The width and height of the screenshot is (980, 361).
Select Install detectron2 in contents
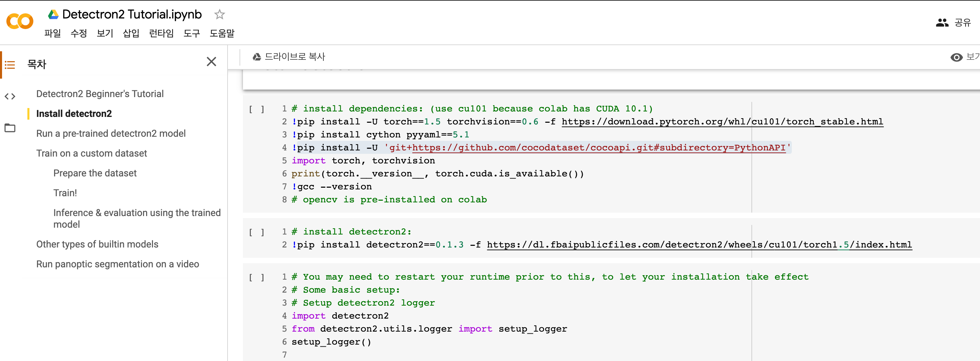click(74, 113)
